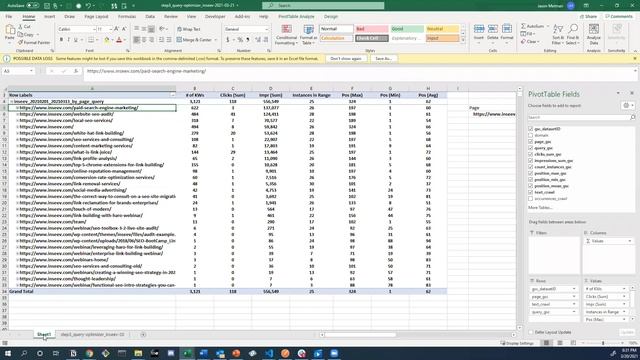The height and width of the screenshot is (360, 640).
Task: Open the font name dropdown
Action: point(94,29)
